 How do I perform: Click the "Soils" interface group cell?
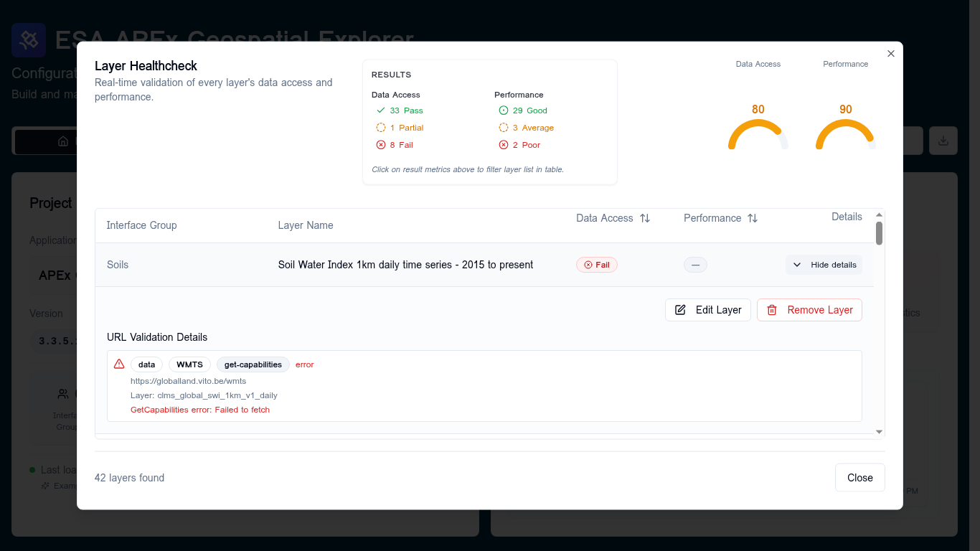pyautogui.click(x=118, y=265)
